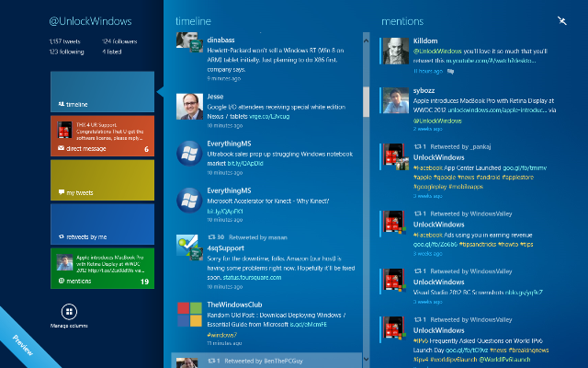Open the verge.co link in Jesse's tweet
The width and height of the screenshot is (588, 368).
pos(269,117)
